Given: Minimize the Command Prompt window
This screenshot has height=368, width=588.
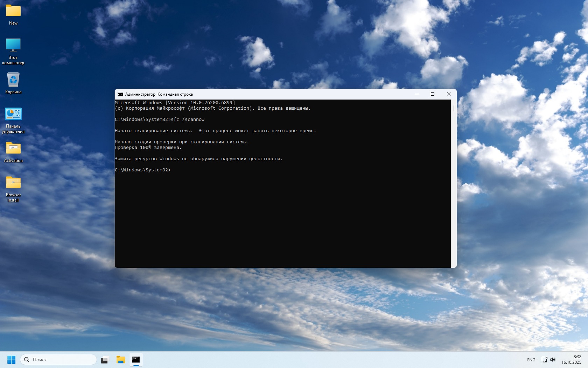Looking at the screenshot, I should [417, 94].
